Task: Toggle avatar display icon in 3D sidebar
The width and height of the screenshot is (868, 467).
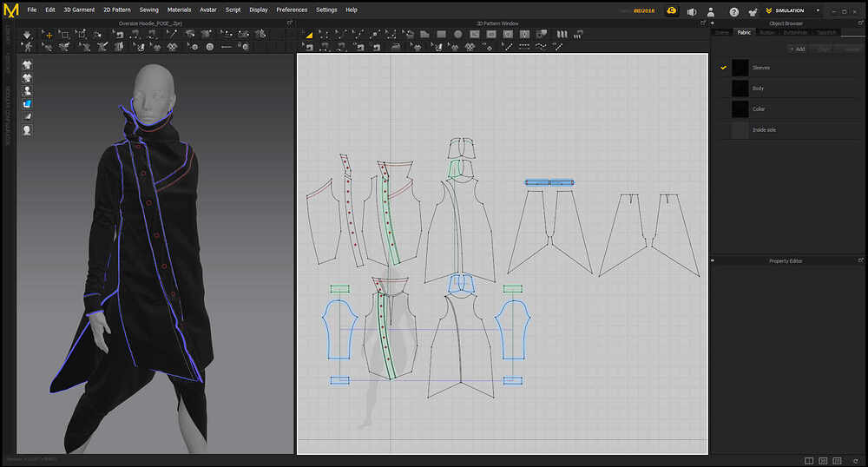Action: click(x=27, y=91)
